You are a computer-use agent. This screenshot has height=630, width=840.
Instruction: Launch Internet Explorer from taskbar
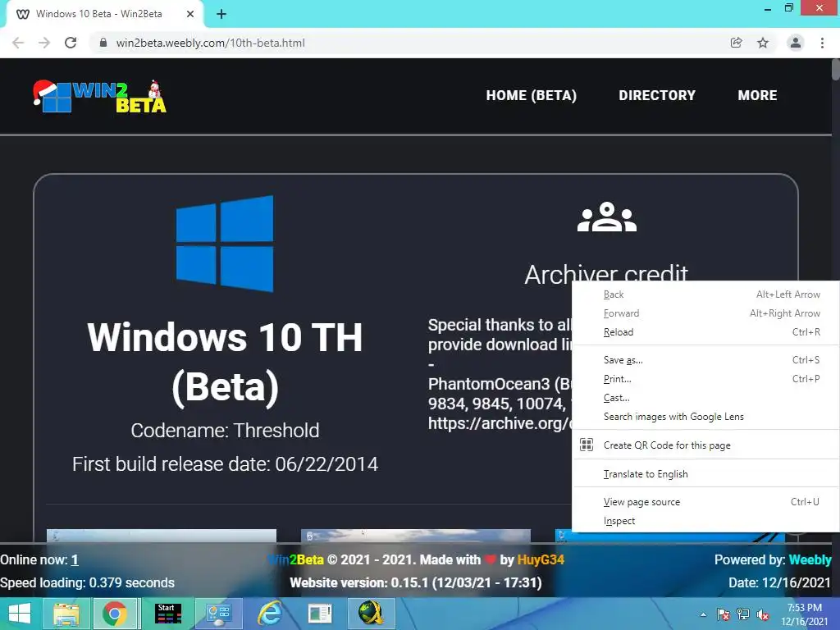[x=269, y=614]
